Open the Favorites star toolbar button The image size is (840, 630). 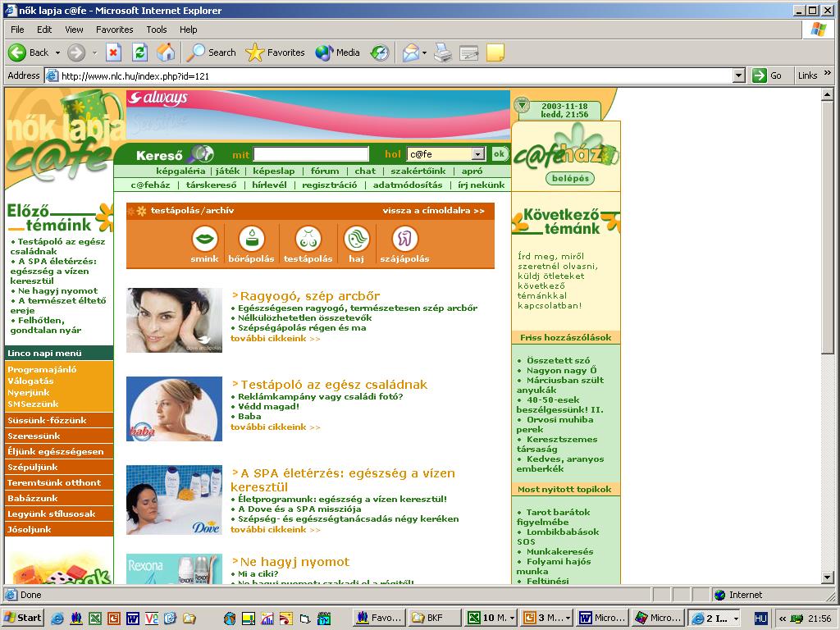point(276,52)
